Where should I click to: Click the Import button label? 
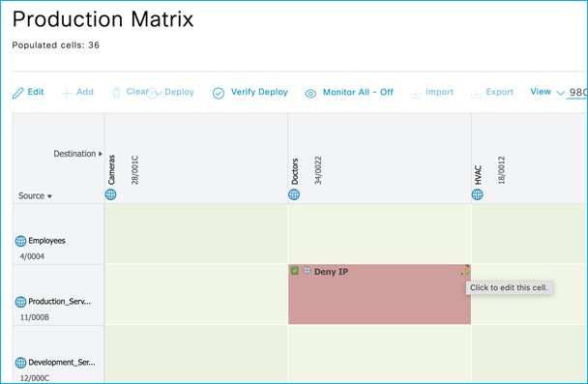tap(439, 92)
